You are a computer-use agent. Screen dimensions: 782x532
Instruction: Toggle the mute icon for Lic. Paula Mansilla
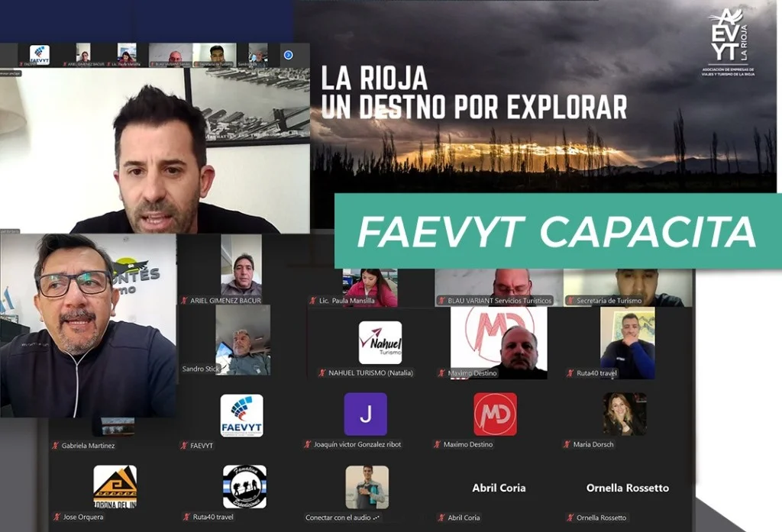(313, 301)
